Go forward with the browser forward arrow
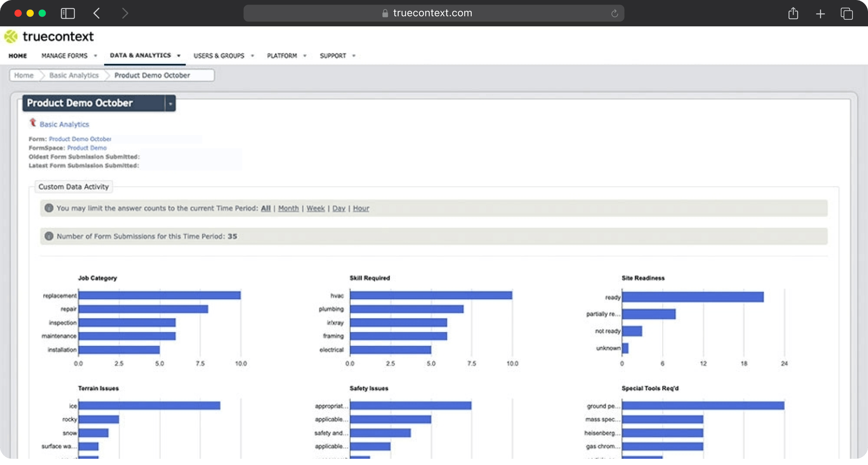Screen dimensions: 868x465 (x=125, y=13)
